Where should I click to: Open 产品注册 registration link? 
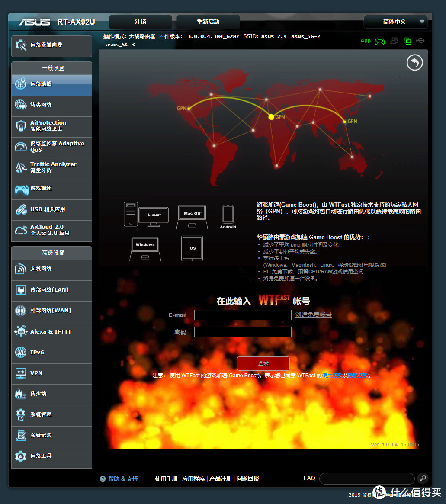click(221, 478)
